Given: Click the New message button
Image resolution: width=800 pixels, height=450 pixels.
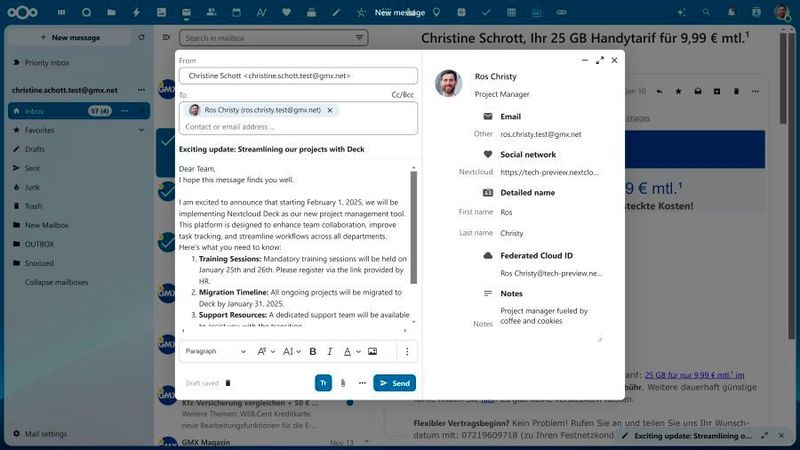Looking at the screenshot, I should pos(70,37).
